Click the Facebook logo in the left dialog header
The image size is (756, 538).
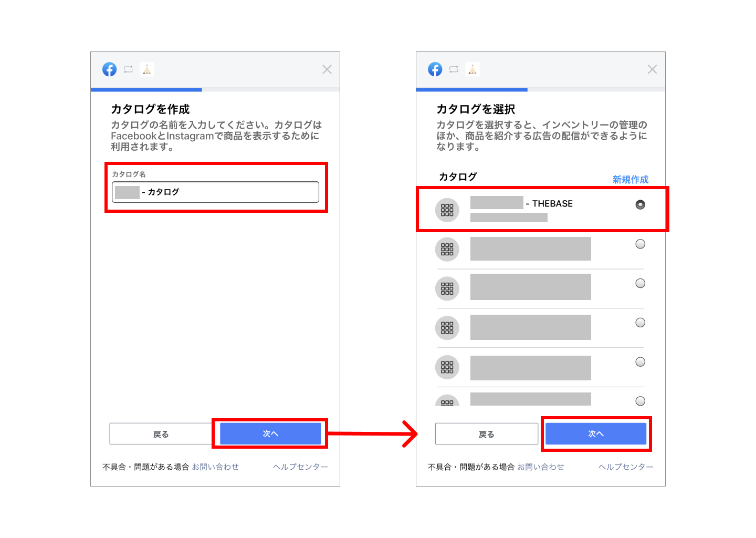tap(109, 69)
